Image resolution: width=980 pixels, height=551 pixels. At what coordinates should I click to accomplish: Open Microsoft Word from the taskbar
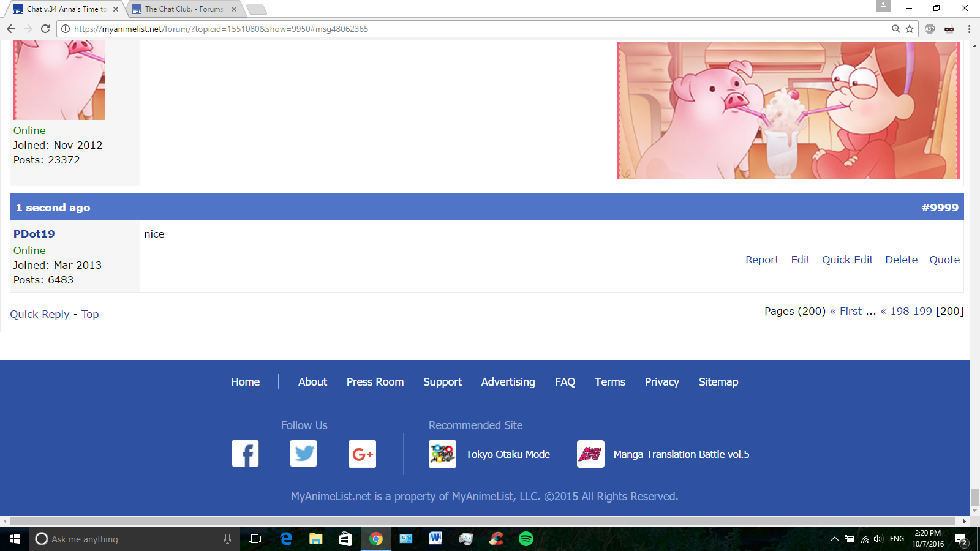pos(435,539)
